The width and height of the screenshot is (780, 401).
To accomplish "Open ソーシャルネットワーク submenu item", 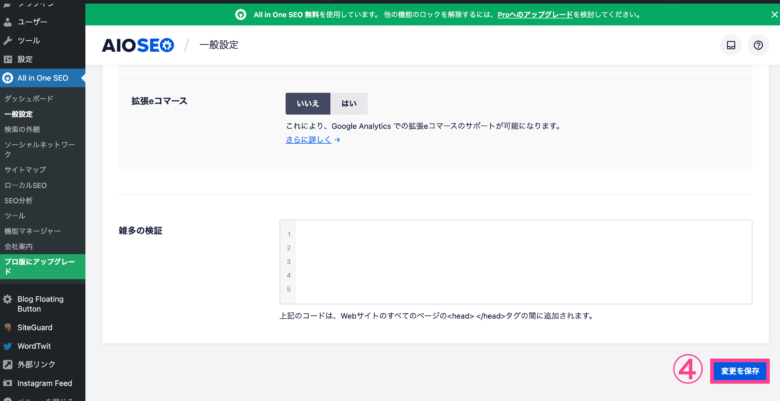I will coord(39,150).
